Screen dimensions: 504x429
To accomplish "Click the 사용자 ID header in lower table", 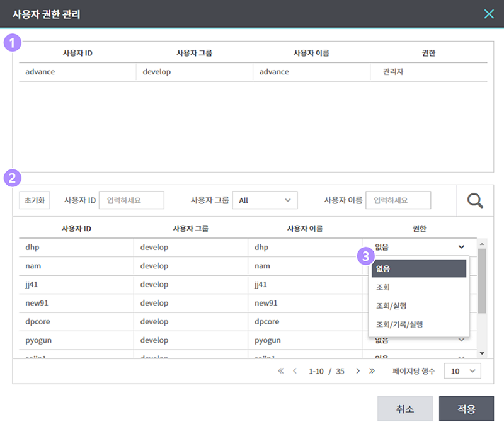I will pyautogui.click(x=76, y=229).
